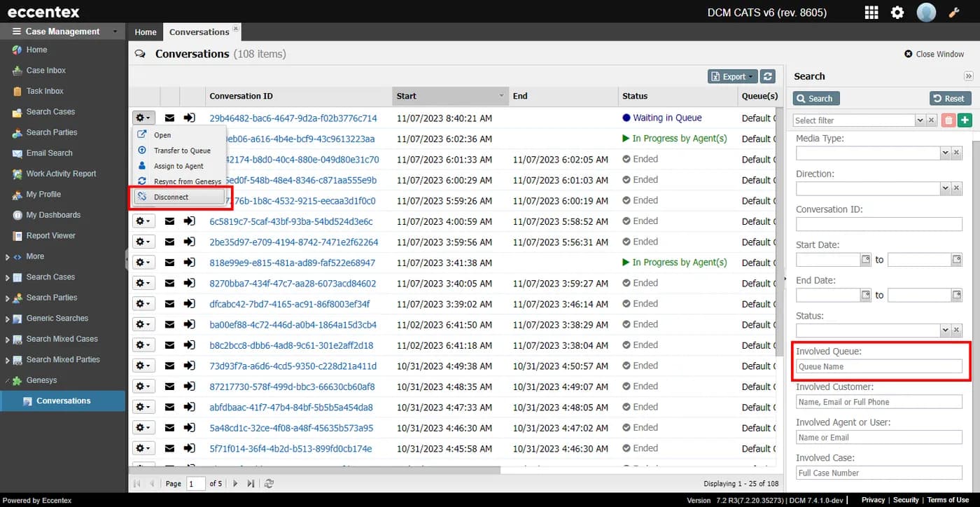Open Work Activity Report in sidebar

(x=62, y=174)
